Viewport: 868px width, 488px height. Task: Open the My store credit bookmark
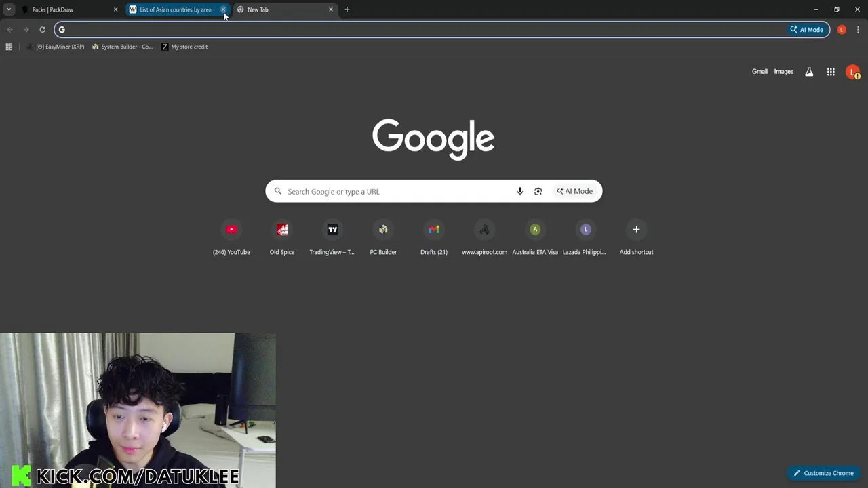pyautogui.click(x=184, y=47)
